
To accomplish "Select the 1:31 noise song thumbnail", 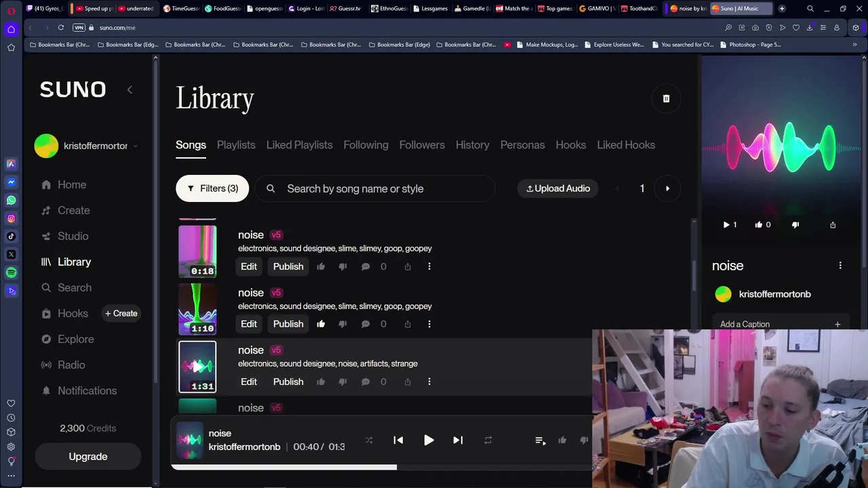I will tap(197, 367).
